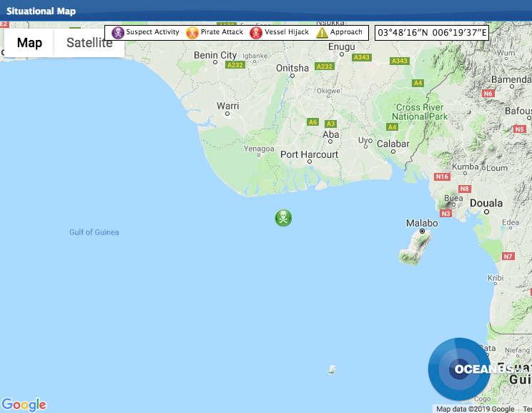This screenshot has height=413, width=532.
Task: Click the round blue Oceanus logo
Action: coord(458,369)
